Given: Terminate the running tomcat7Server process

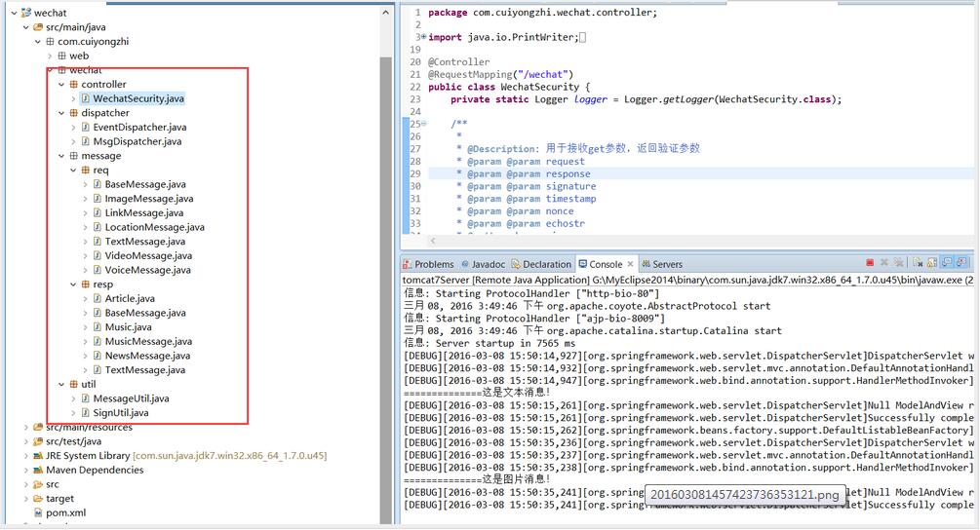Looking at the screenshot, I should pos(870,262).
